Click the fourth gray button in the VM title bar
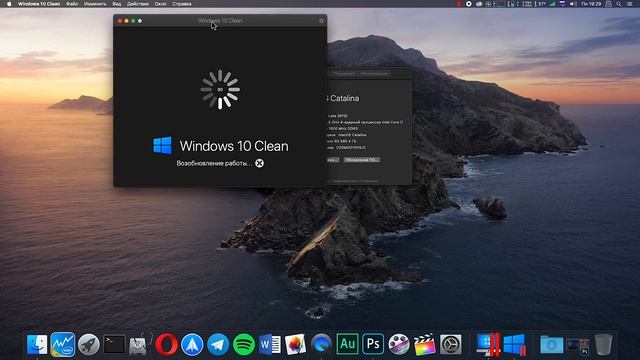The width and height of the screenshot is (640, 360). pos(140,21)
